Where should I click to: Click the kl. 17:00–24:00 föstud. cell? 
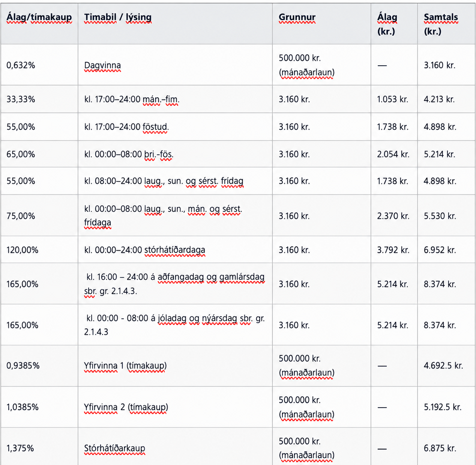click(x=175, y=127)
